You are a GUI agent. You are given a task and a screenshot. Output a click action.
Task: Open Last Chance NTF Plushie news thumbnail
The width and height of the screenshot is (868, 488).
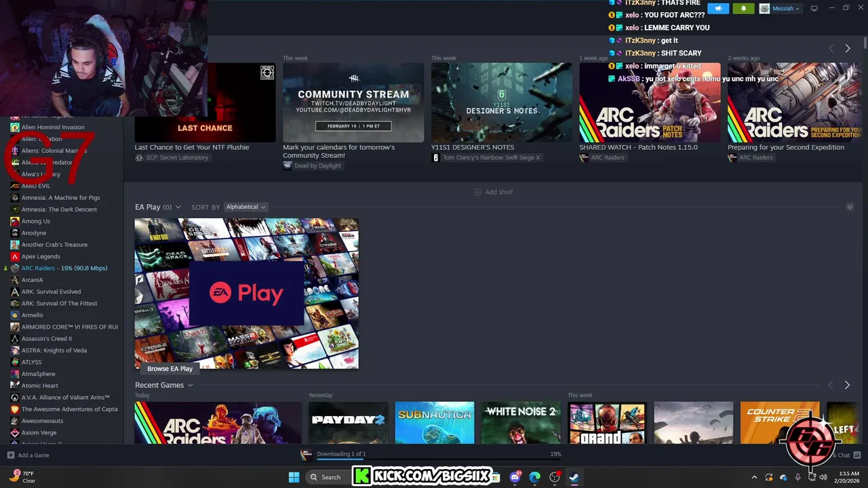click(205, 102)
